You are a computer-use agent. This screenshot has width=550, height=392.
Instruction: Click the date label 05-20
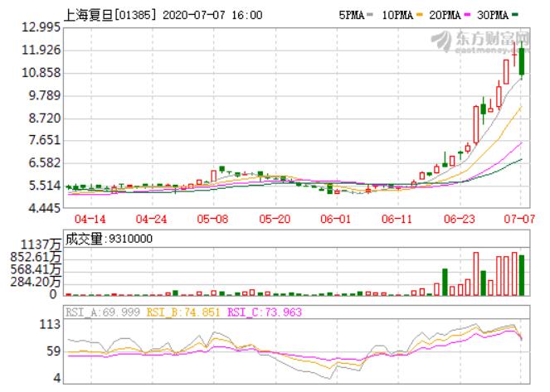coord(275,220)
